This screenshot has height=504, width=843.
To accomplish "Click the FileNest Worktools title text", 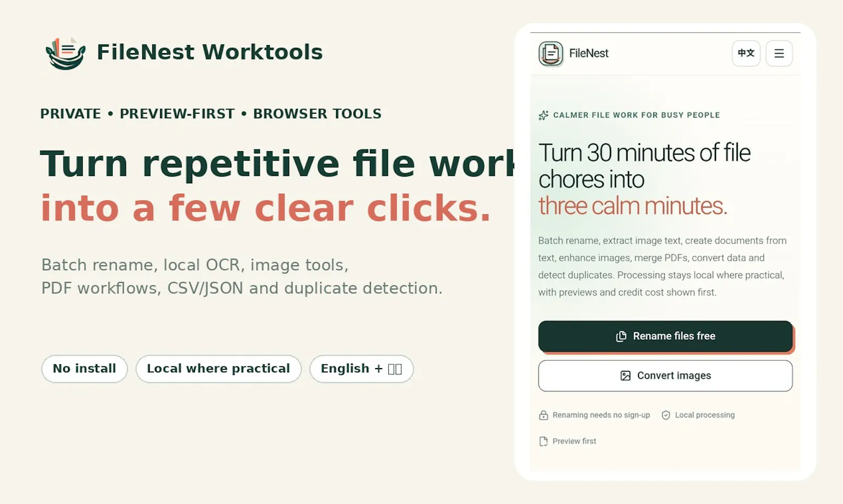I will tap(210, 52).
